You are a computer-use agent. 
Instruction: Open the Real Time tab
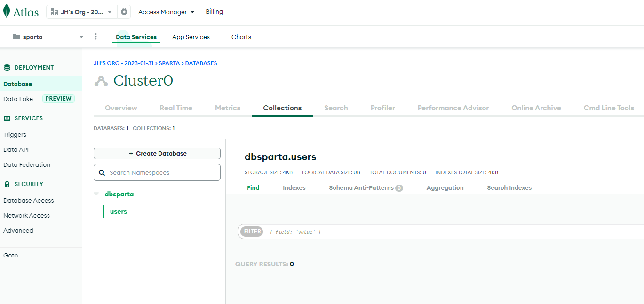[176, 108]
